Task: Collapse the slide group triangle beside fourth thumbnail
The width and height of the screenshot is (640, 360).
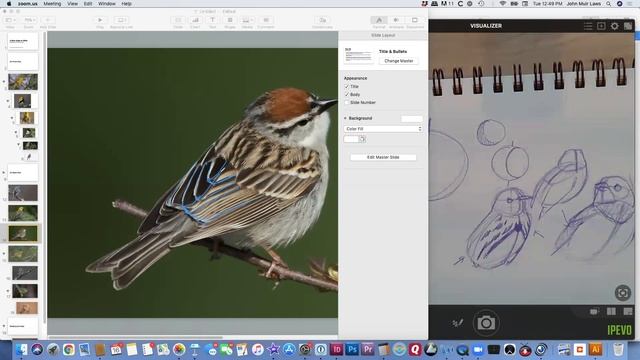Action: click(x=8, y=101)
